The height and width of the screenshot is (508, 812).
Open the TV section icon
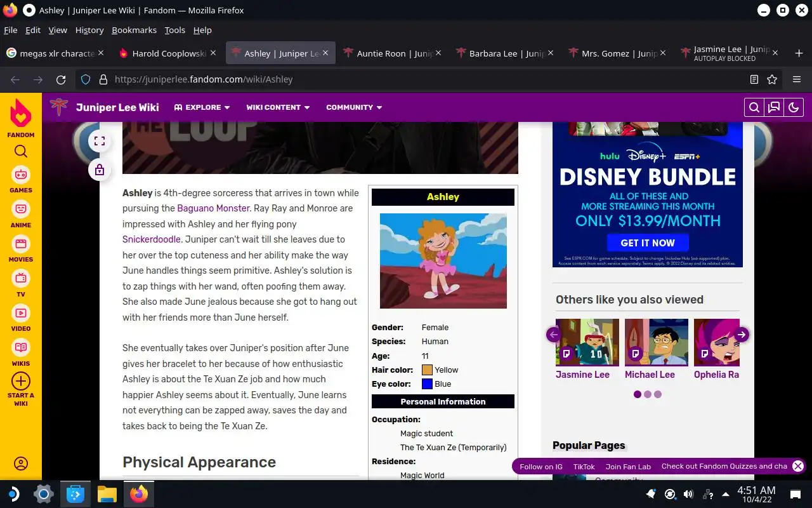pos(21,278)
